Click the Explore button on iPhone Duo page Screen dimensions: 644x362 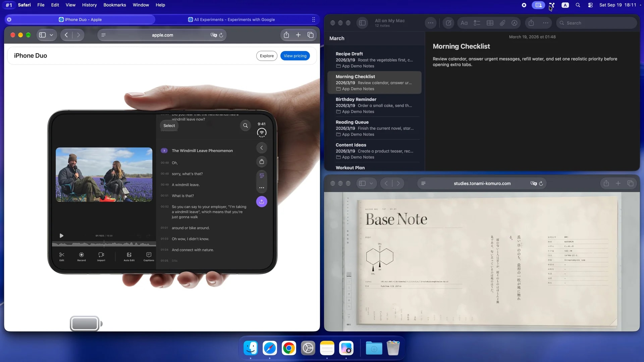click(x=267, y=56)
